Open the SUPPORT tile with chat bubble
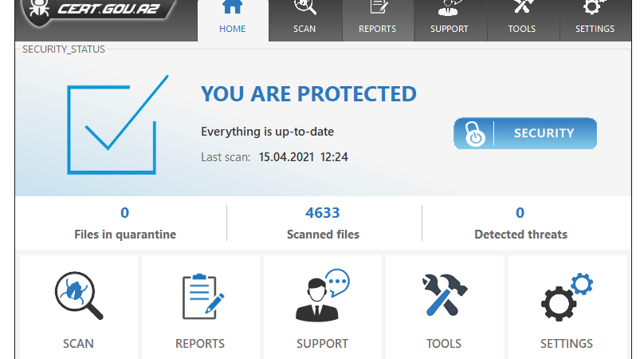Screen dimensions: 644x359 click(322, 307)
